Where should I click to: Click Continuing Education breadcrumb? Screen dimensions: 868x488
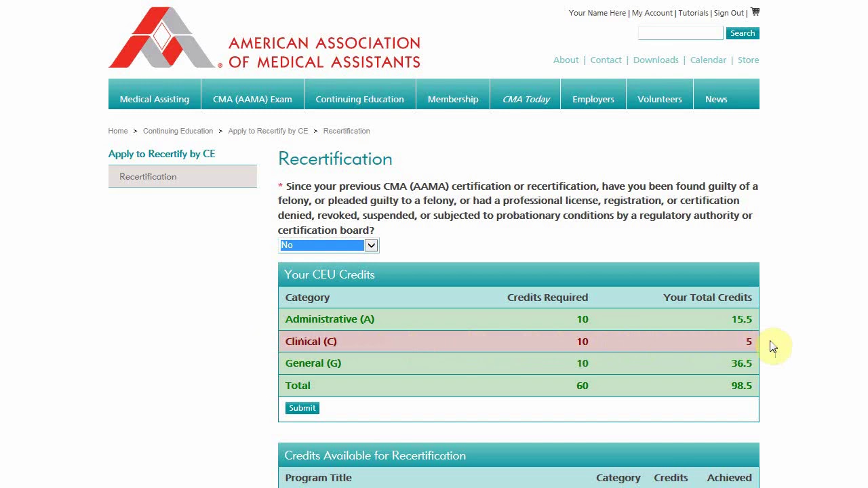click(178, 131)
